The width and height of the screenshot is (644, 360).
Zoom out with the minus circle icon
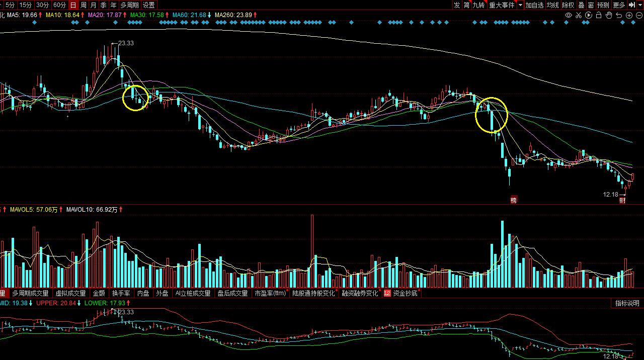(x=638, y=15)
